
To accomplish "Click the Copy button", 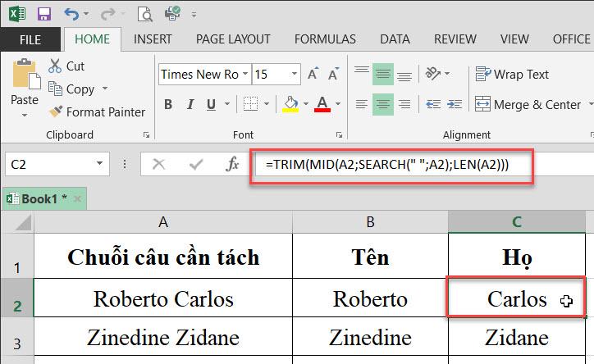I will point(71,89).
